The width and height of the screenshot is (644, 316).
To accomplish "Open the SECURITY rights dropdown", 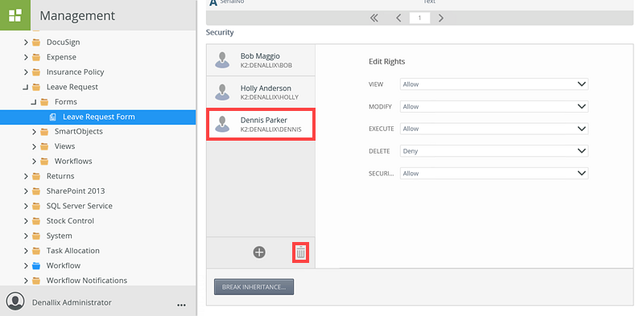I will tap(494, 173).
